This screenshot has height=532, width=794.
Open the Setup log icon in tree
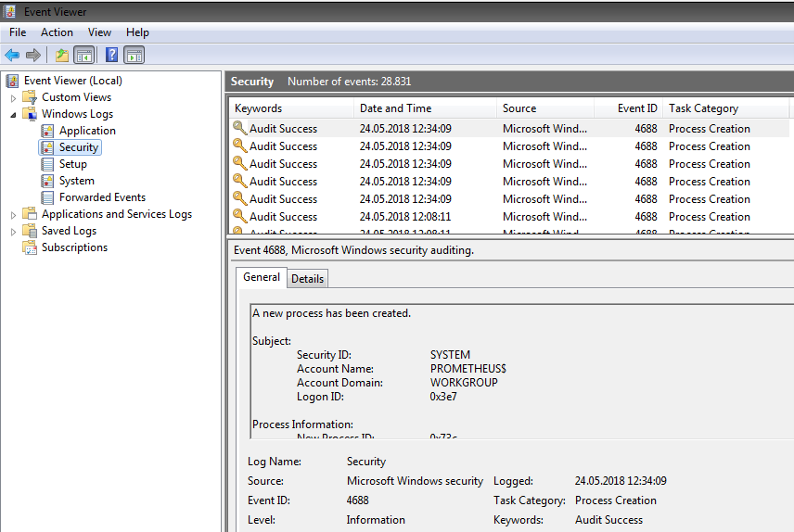[x=47, y=164]
